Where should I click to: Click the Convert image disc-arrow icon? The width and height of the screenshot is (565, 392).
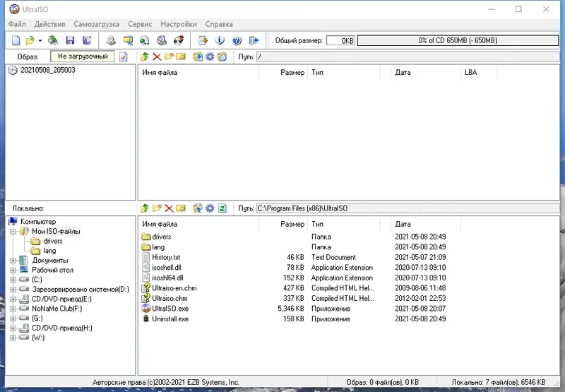[x=145, y=40]
